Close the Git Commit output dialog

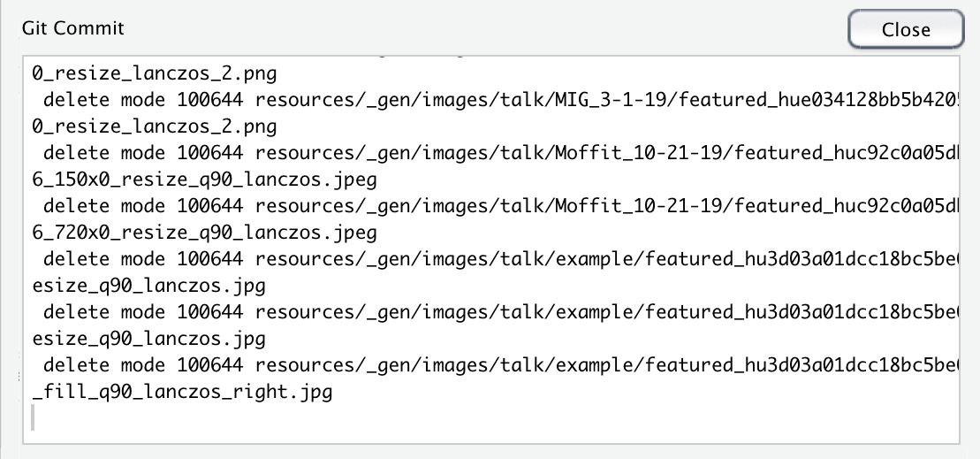point(906,29)
